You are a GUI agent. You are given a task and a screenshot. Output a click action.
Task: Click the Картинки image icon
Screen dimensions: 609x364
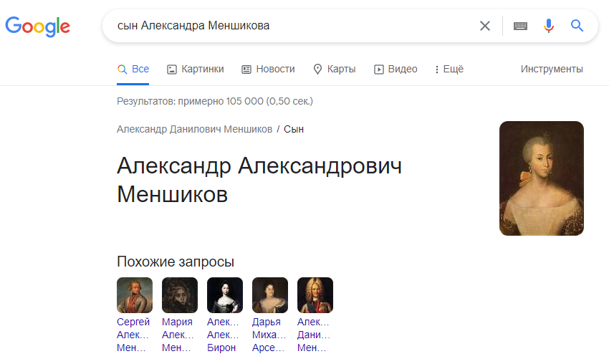(x=172, y=70)
